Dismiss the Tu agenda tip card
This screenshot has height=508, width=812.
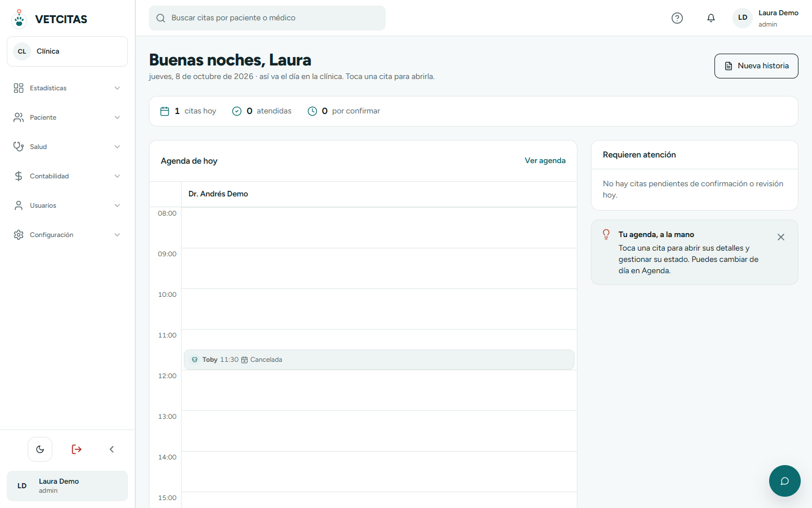click(781, 237)
